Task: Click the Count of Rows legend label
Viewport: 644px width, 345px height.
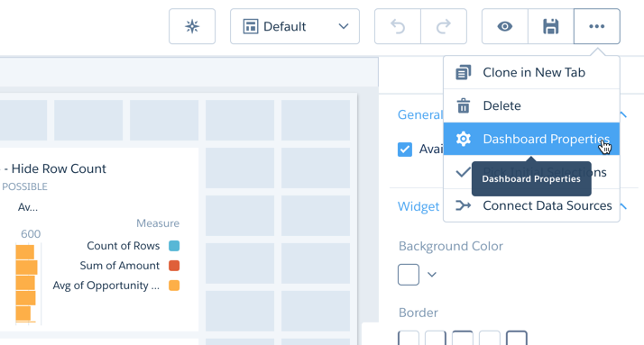Action: [124, 246]
